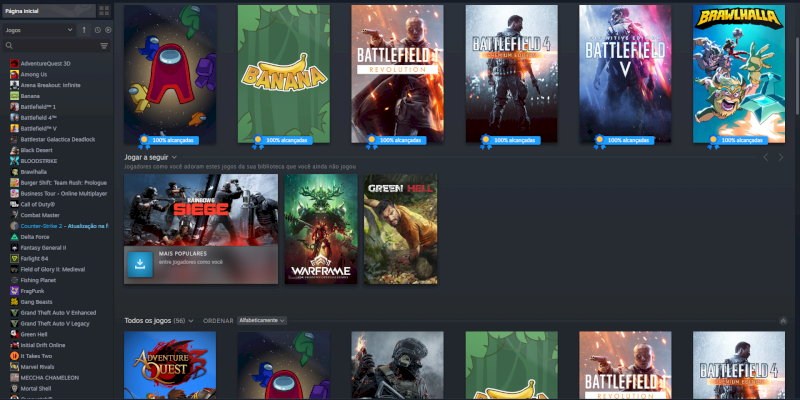Viewport: 800px width, 400px height.
Task: Click the next arrow of Jogar a seguir shelf
Action: pyautogui.click(x=781, y=157)
